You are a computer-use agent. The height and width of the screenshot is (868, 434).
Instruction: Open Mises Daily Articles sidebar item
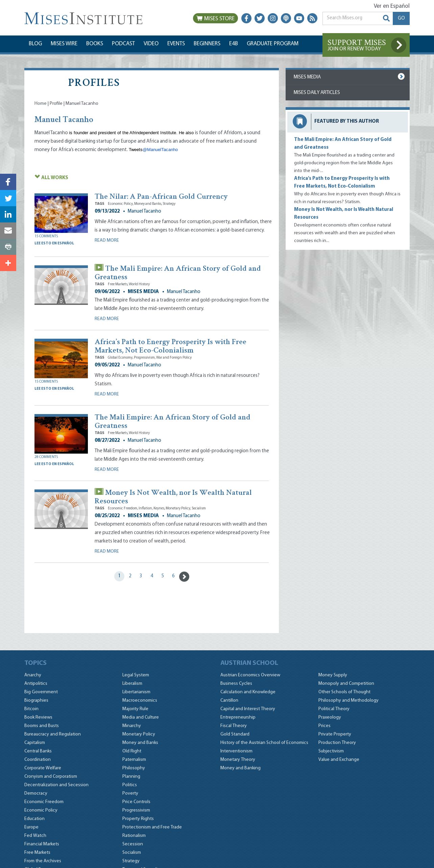[x=347, y=92]
